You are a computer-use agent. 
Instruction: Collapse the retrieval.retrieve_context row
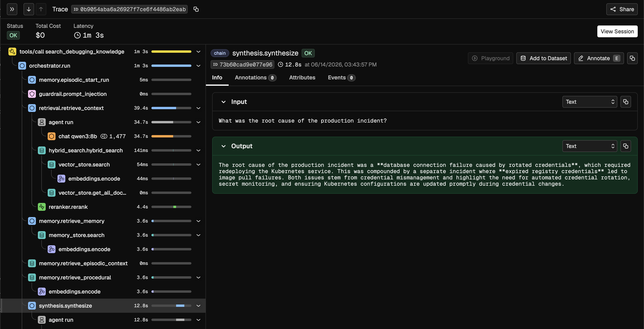[198, 108]
